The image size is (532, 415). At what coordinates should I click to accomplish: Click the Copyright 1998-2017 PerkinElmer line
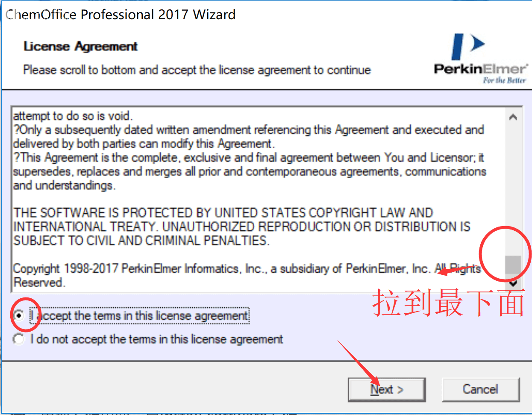pyautogui.click(x=247, y=276)
